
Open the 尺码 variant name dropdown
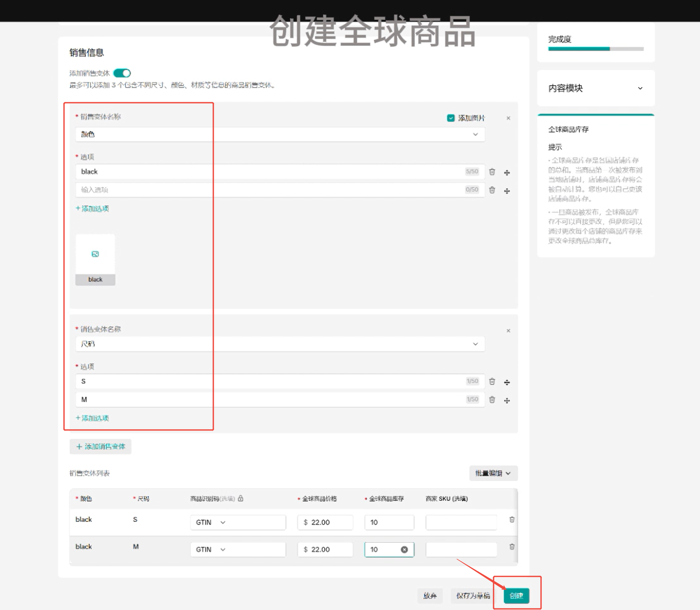click(280, 344)
